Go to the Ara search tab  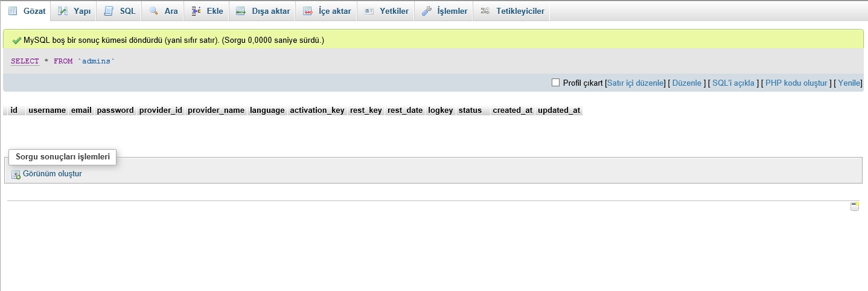pyautogui.click(x=164, y=11)
